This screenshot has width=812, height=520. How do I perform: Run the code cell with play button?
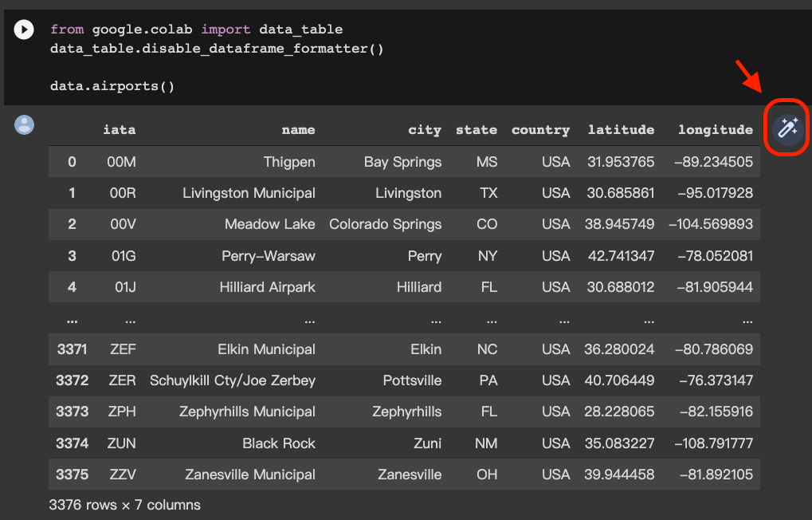click(24, 30)
